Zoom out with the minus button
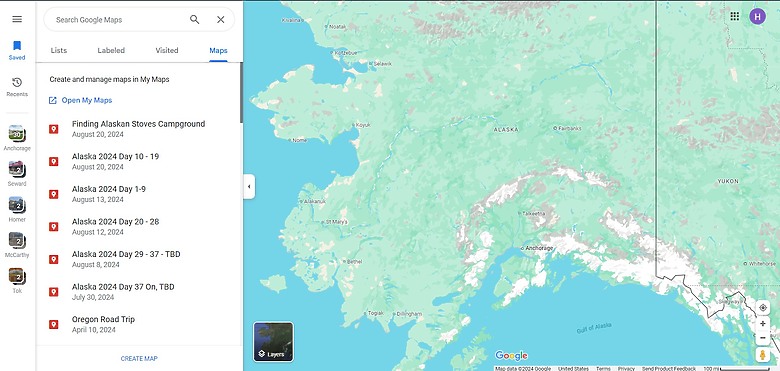This screenshot has height=371, width=780. tap(763, 338)
